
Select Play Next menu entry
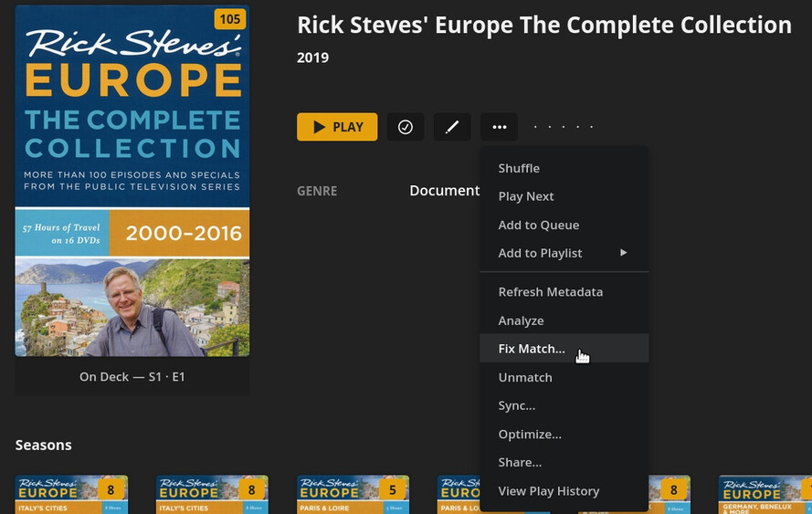click(x=564, y=196)
